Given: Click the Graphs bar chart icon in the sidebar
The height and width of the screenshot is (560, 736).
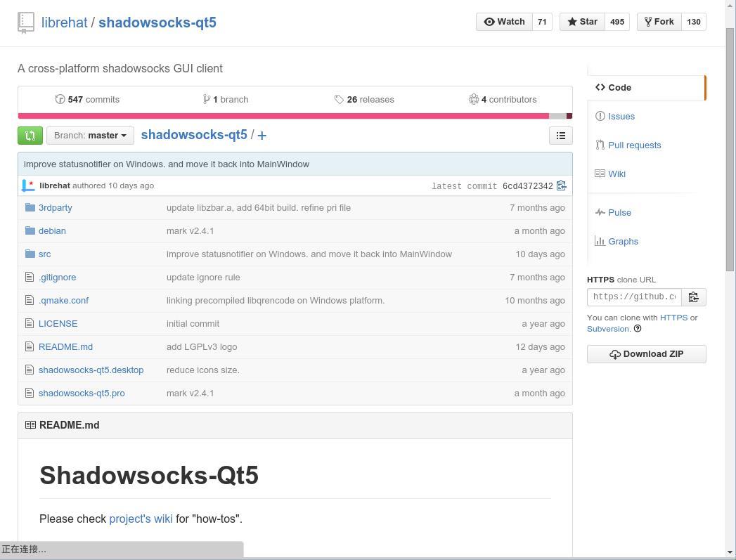Looking at the screenshot, I should (600, 241).
